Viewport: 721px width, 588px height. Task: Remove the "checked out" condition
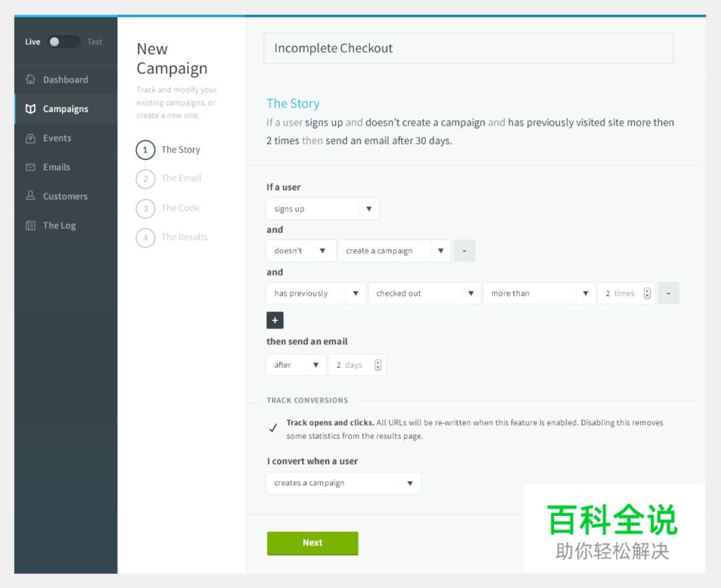click(x=668, y=292)
